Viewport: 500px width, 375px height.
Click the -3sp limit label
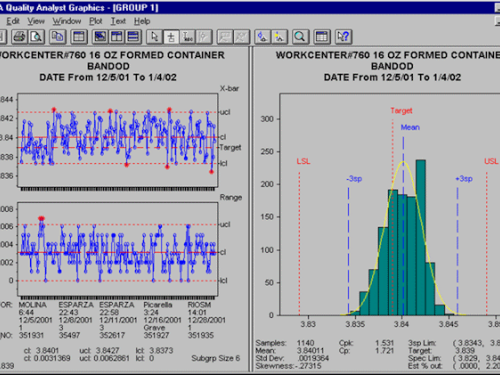click(354, 179)
